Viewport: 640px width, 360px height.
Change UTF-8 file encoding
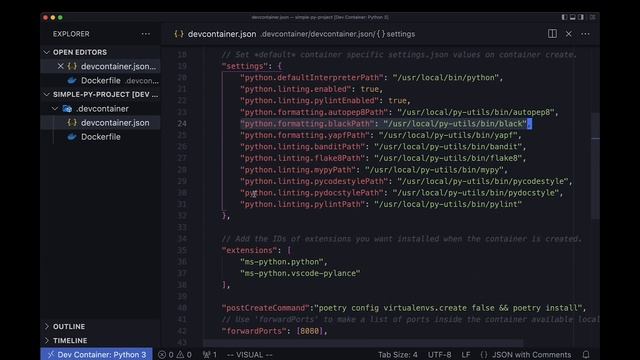coord(439,354)
